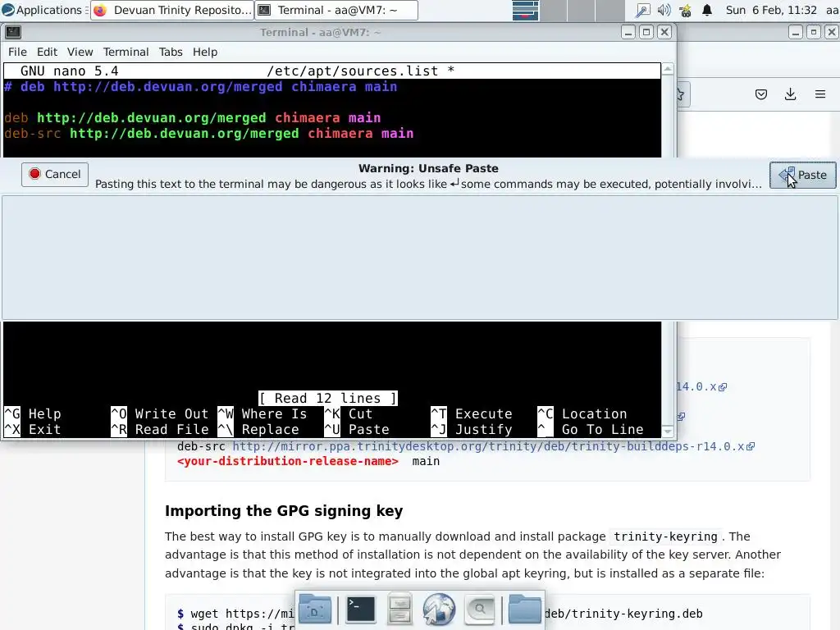
Task: Launch show desktop icon in dock
Action: click(314, 609)
